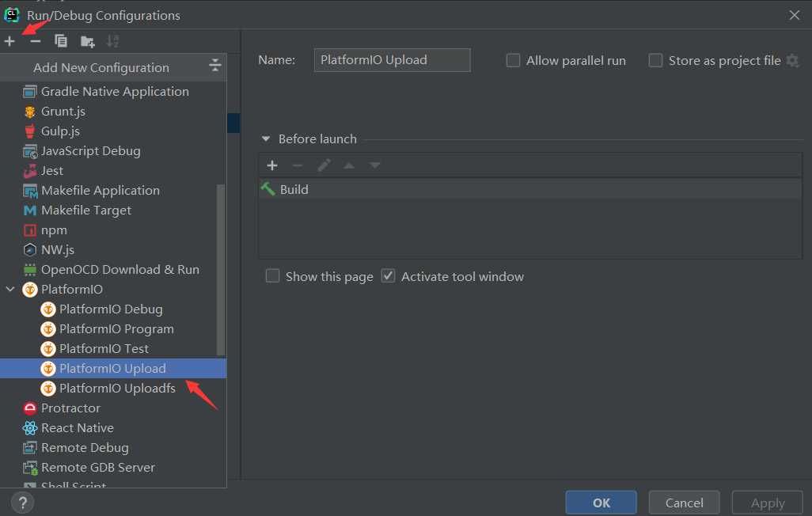Screen dimensions: 812x516
Task: Select the Makefile Application icon
Action: pos(30,191)
